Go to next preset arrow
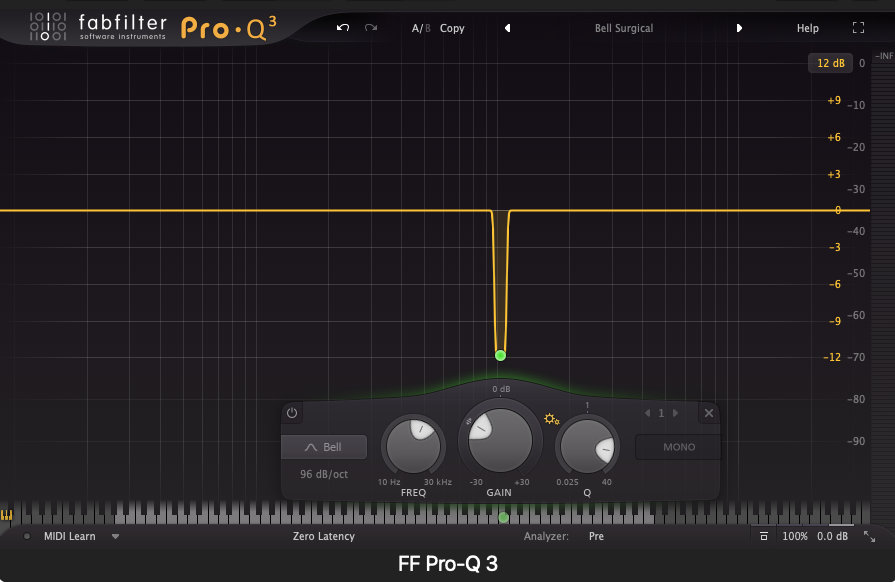This screenshot has height=582, width=895. tap(739, 28)
